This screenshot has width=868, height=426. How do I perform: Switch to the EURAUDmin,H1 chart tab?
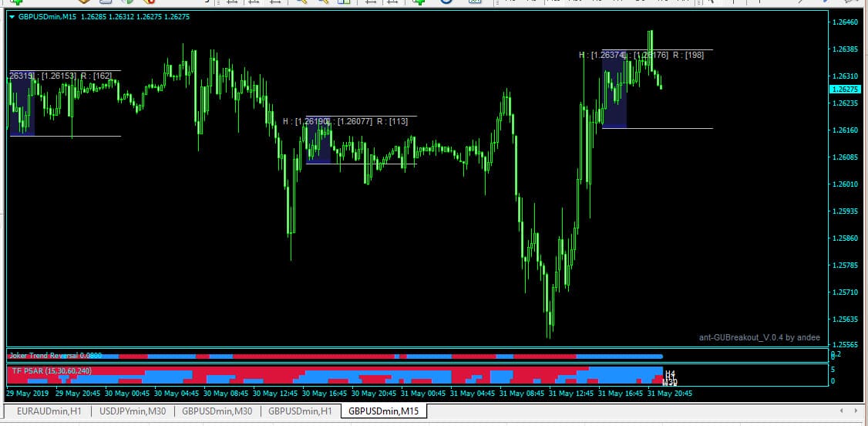(49, 411)
